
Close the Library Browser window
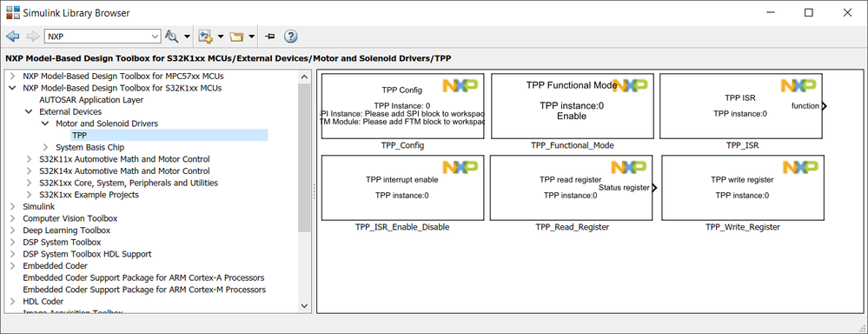(847, 12)
